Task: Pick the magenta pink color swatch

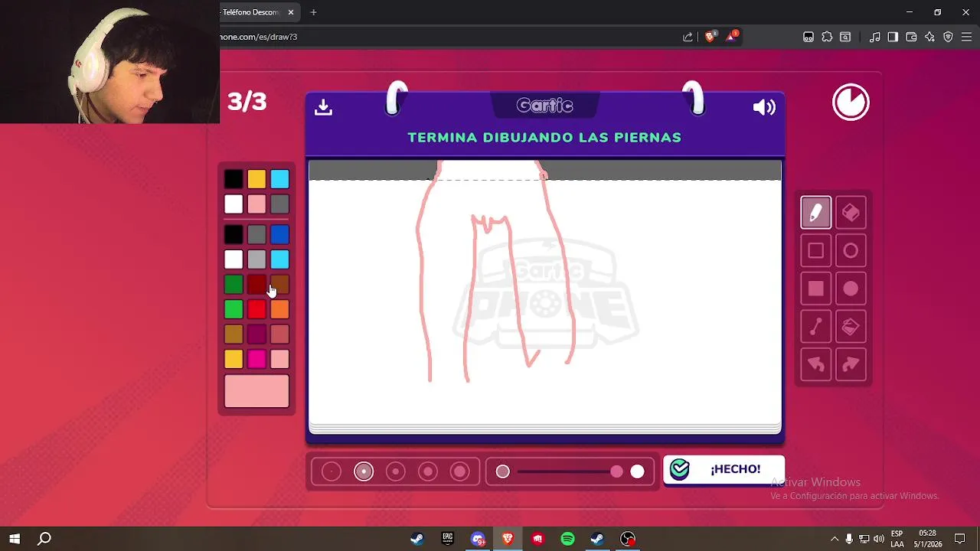Action: coord(256,359)
